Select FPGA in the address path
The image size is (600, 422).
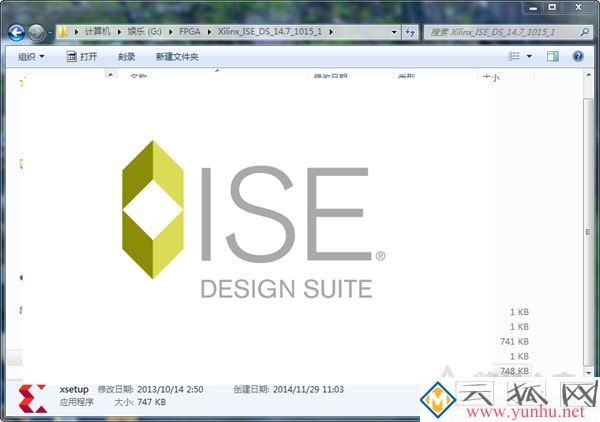(190, 31)
